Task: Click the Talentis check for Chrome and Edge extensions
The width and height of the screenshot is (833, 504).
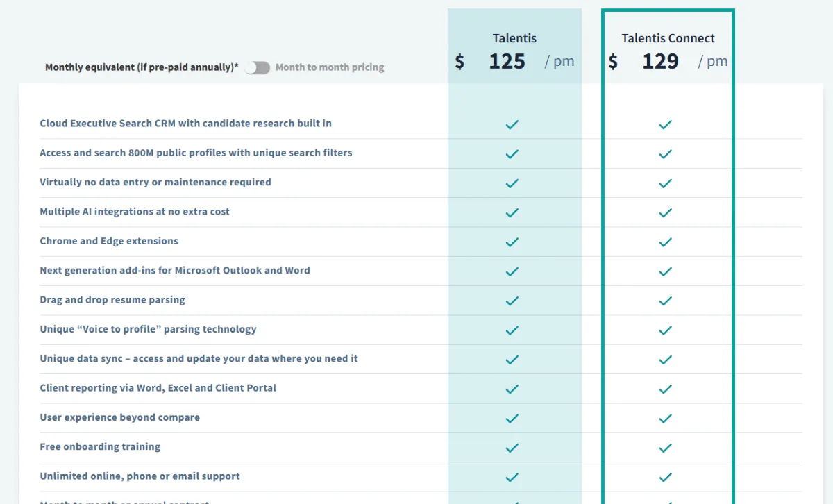Action: pyautogui.click(x=512, y=242)
